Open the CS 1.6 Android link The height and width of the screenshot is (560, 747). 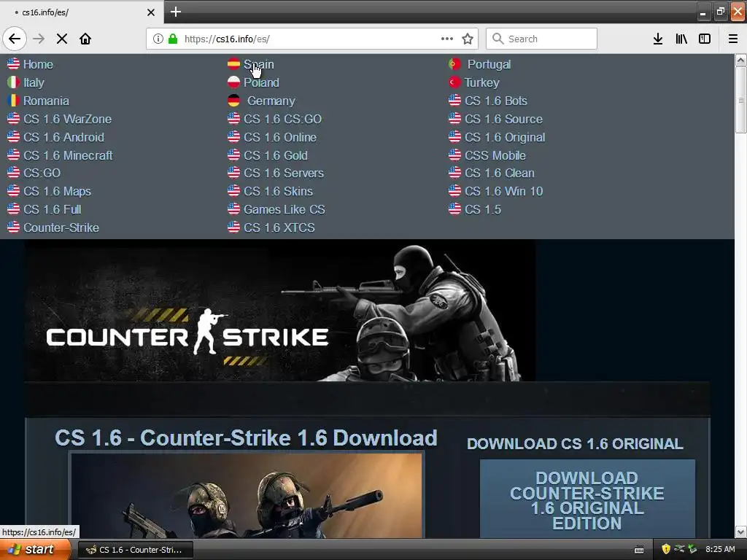point(64,137)
